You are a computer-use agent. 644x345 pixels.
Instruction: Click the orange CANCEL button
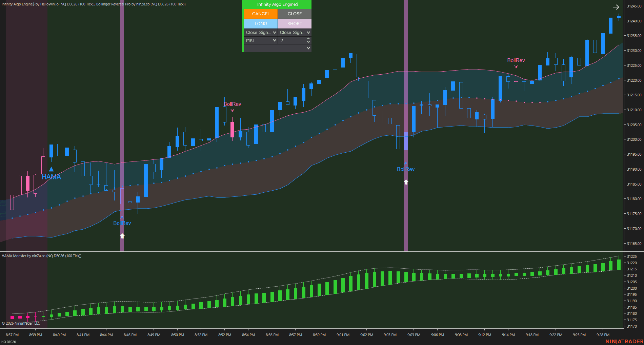coord(261,14)
